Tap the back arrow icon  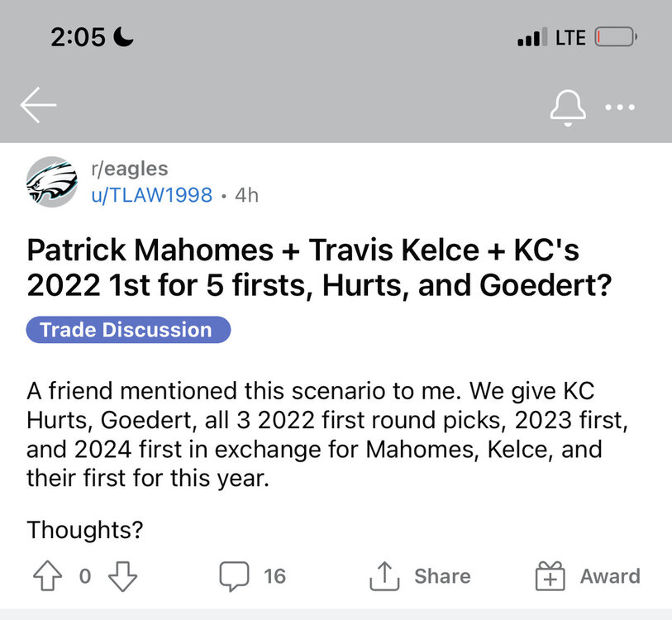38,106
